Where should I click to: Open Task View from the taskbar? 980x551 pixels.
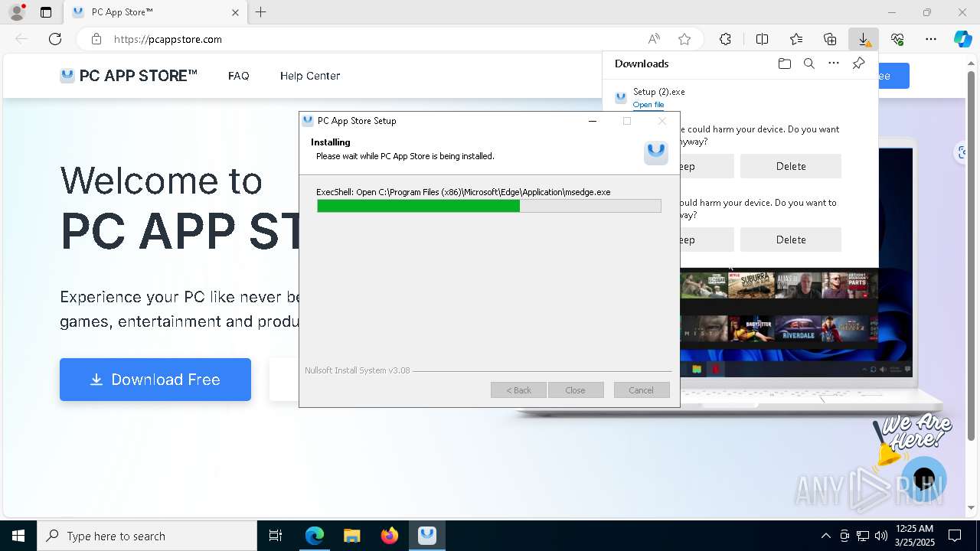coord(276,536)
